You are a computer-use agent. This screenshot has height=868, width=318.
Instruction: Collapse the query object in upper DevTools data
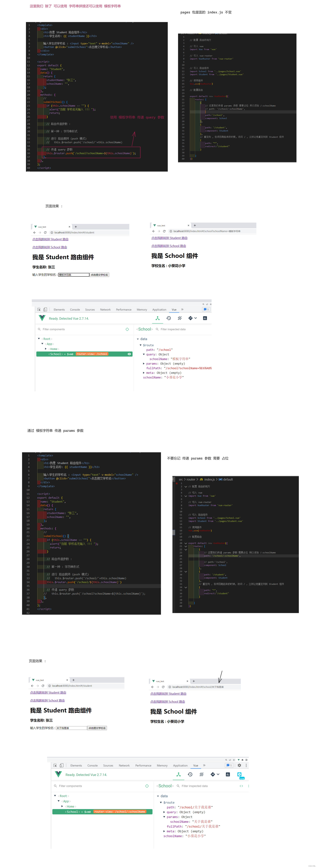pyautogui.click(x=144, y=355)
